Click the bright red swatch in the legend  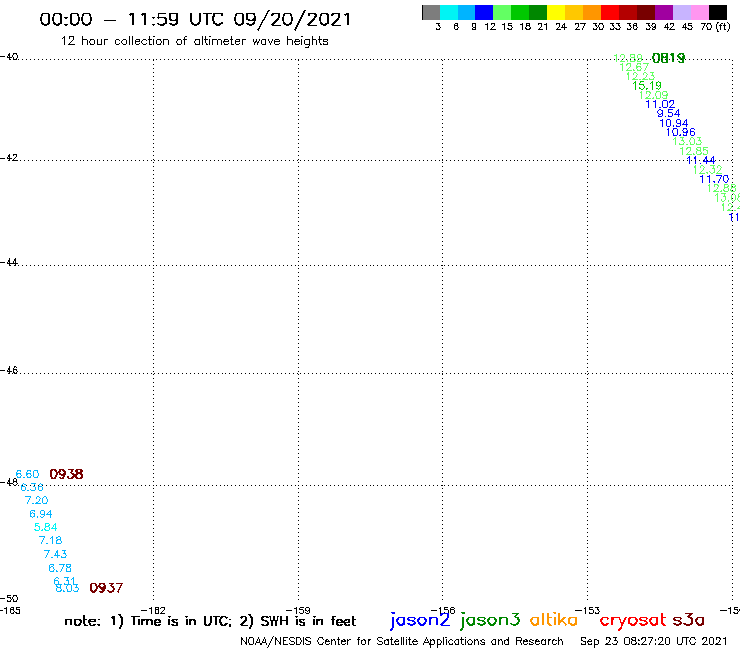pyautogui.click(x=610, y=12)
